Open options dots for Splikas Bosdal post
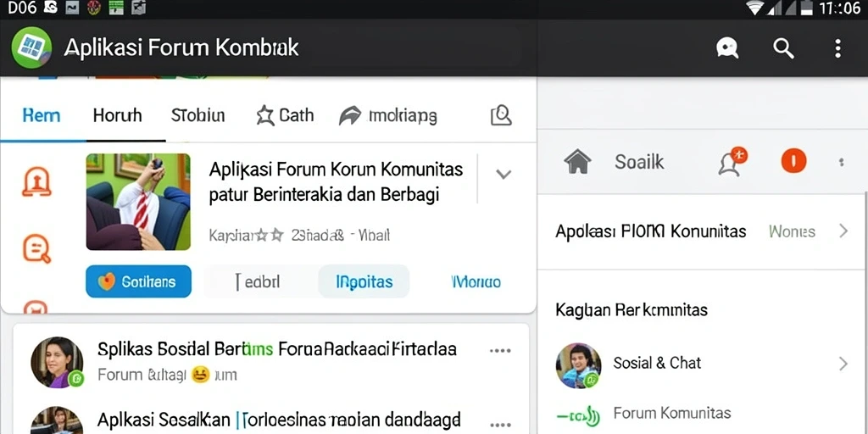The image size is (868, 434). pyautogui.click(x=500, y=350)
